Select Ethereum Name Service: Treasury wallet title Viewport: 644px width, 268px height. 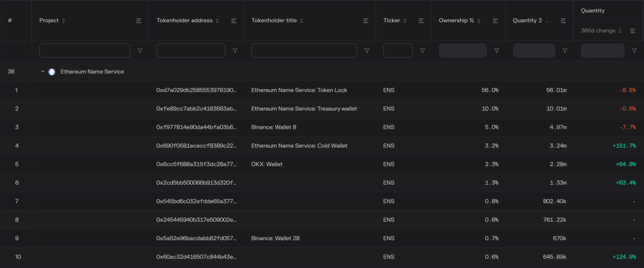click(x=304, y=108)
